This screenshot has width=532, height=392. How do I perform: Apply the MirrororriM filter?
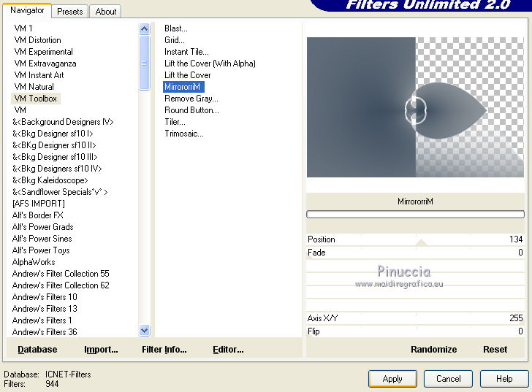[x=392, y=378]
